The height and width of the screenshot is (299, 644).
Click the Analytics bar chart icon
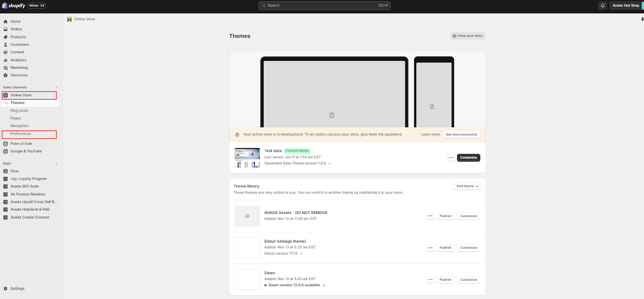click(6, 60)
